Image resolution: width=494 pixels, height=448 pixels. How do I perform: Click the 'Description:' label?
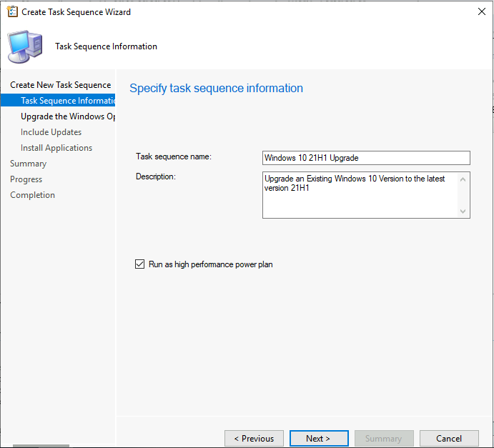(x=156, y=176)
